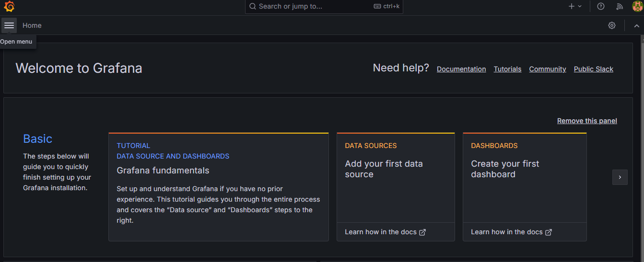
Task: Click the DATA SOURCE AND DASHBOARDS label
Action: pos(173,156)
